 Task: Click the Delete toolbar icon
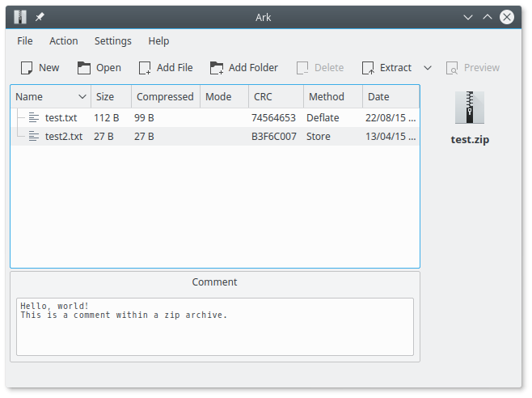coord(303,68)
